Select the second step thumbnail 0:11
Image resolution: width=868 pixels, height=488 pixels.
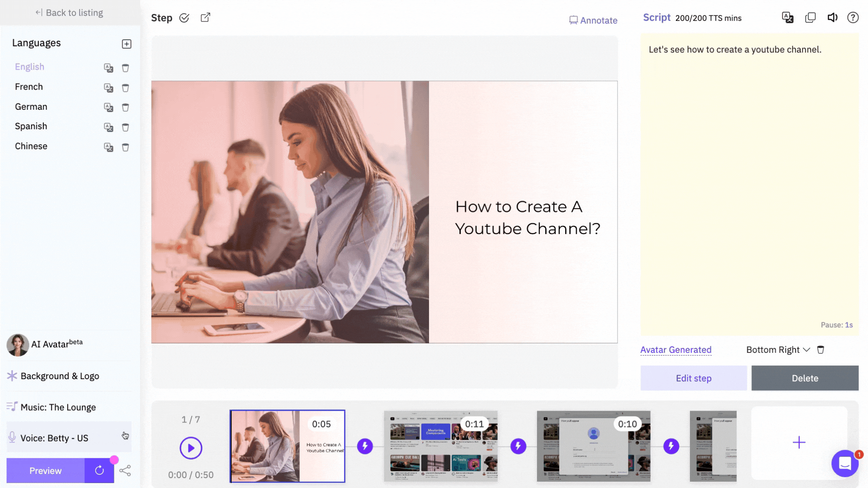point(441,446)
